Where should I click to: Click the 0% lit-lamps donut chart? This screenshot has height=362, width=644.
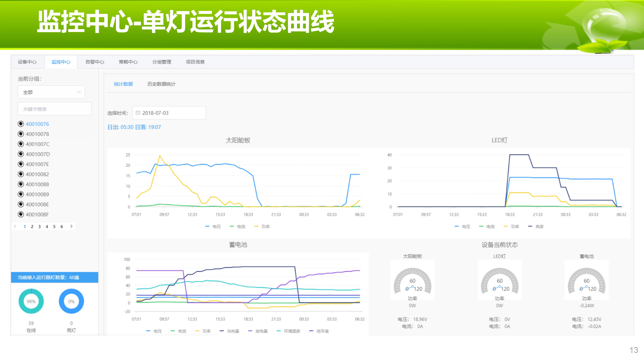point(71,301)
